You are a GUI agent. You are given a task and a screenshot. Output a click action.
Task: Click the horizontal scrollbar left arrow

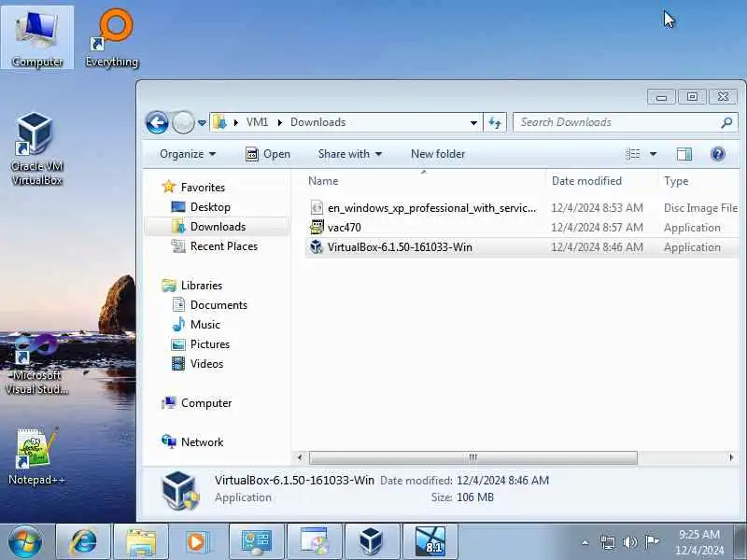pyautogui.click(x=300, y=457)
